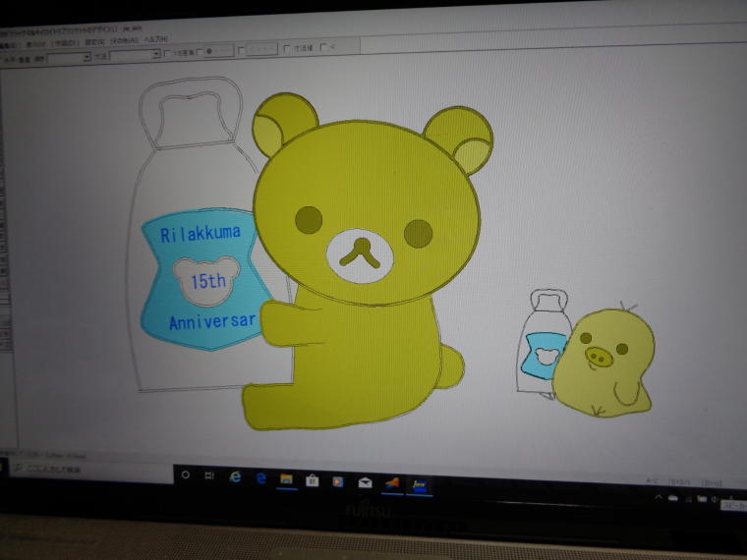Open File Explorer from the taskbar
This screenshot has width=747, height=560.
tap(286, 479)
